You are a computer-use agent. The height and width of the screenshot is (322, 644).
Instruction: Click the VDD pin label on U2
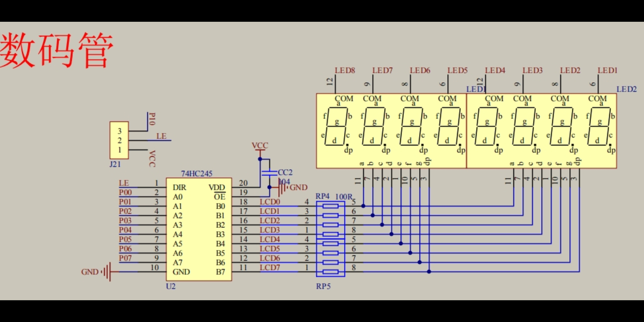pos(217,188)
